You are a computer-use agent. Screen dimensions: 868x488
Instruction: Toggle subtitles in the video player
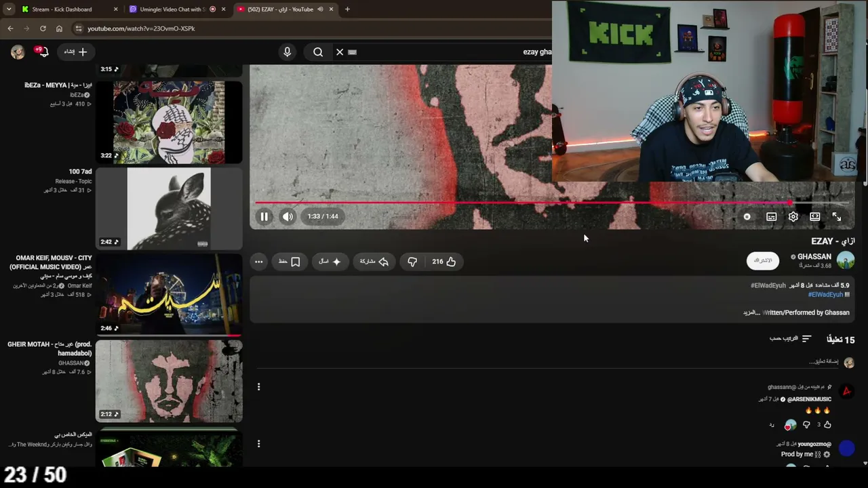771,216
